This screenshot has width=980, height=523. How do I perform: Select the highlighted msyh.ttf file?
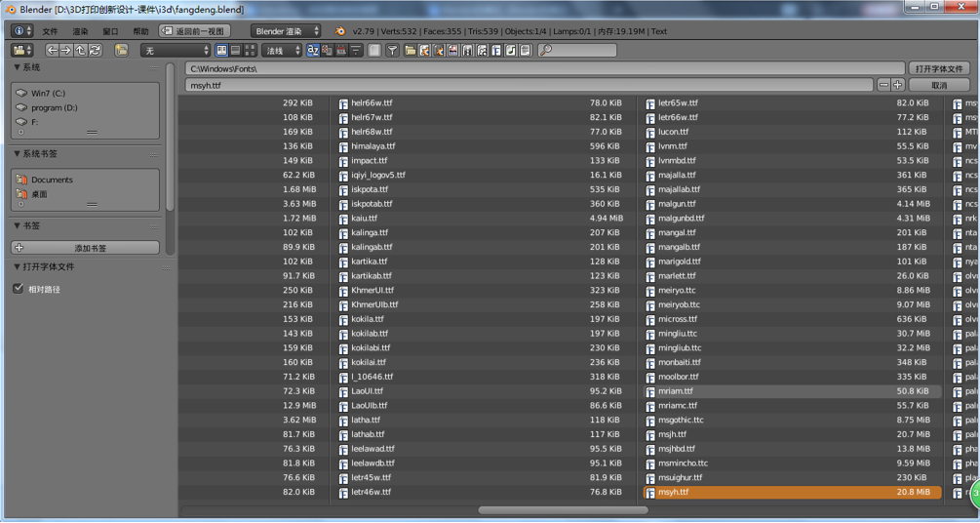click(792, 492)
